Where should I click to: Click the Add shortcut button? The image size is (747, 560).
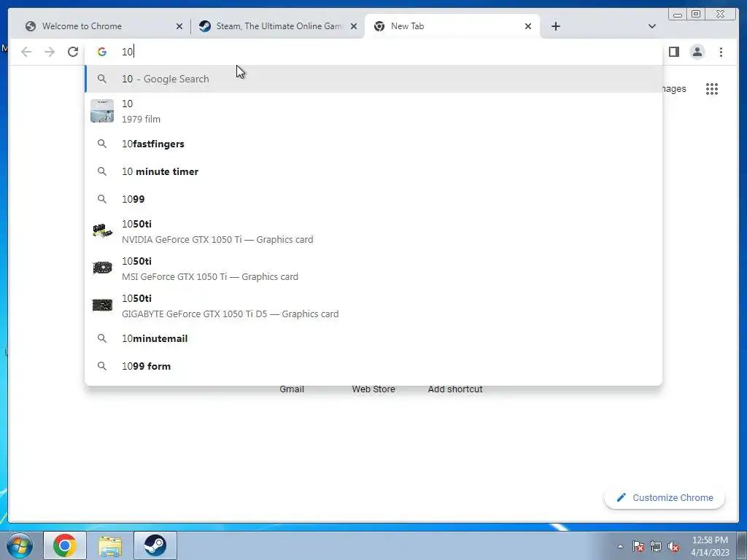click(455, 389)
